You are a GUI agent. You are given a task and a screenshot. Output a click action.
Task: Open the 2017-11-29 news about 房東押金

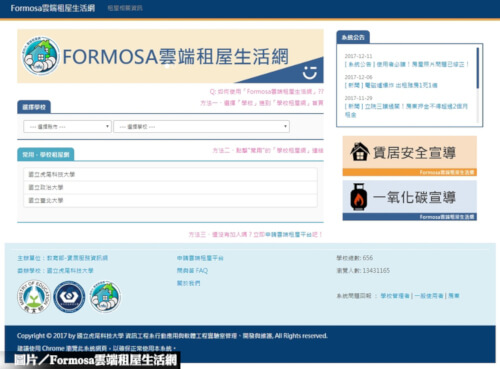tap(406, 110)
